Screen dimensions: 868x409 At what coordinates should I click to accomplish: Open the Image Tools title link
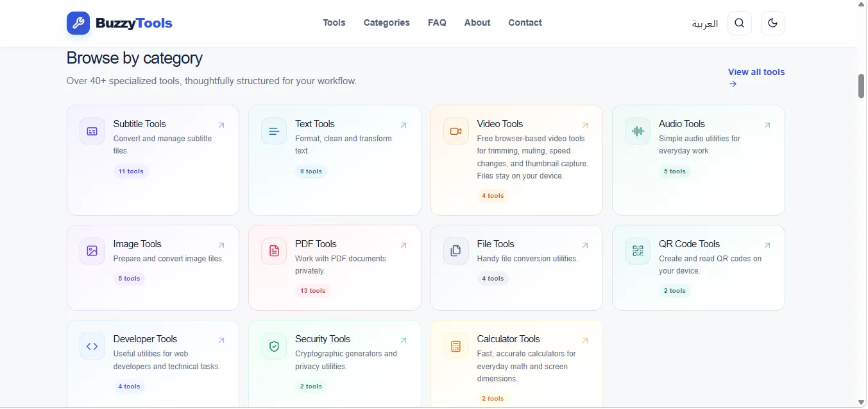(x=137, y=244)
